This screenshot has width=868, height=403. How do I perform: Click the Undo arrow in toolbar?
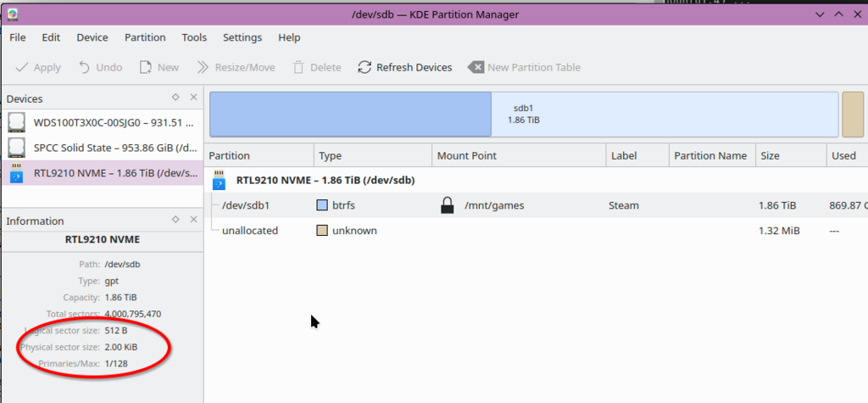click(85, 67)
